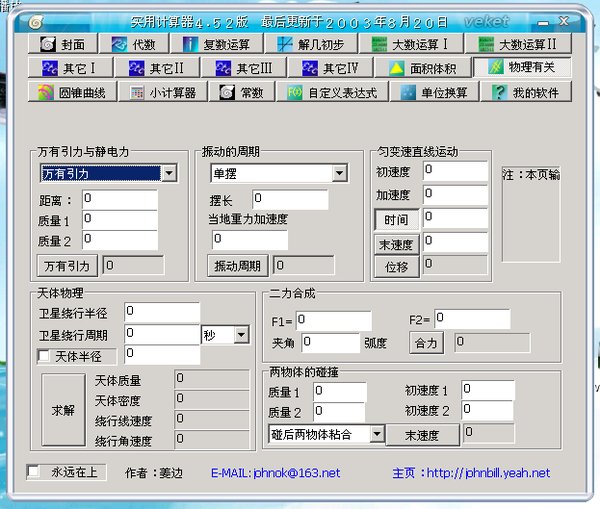The image size is (600, 509).
Task: Click the 卫星绕行半径 input field
Action: [162, 312]
